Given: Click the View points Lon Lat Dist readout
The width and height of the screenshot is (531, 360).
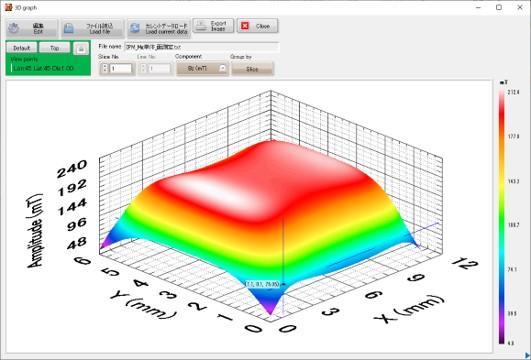Looking at the screenshot, I should (x=43, y=68).
